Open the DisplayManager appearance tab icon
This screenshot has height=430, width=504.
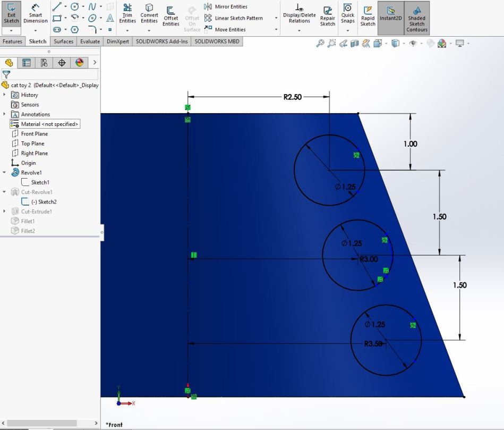pyautogui.click(x=79, y=63)
